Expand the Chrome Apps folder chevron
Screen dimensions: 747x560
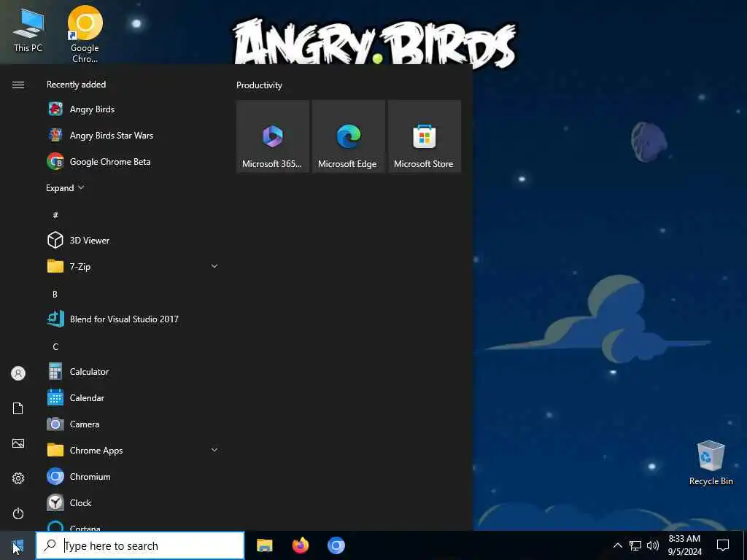pos(214,450)
